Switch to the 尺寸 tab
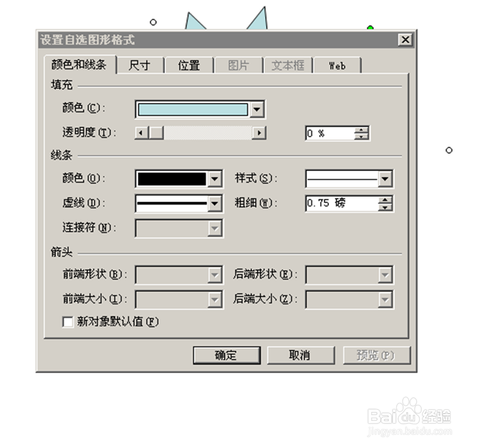 pyautogui.click(x=140, y=65)
